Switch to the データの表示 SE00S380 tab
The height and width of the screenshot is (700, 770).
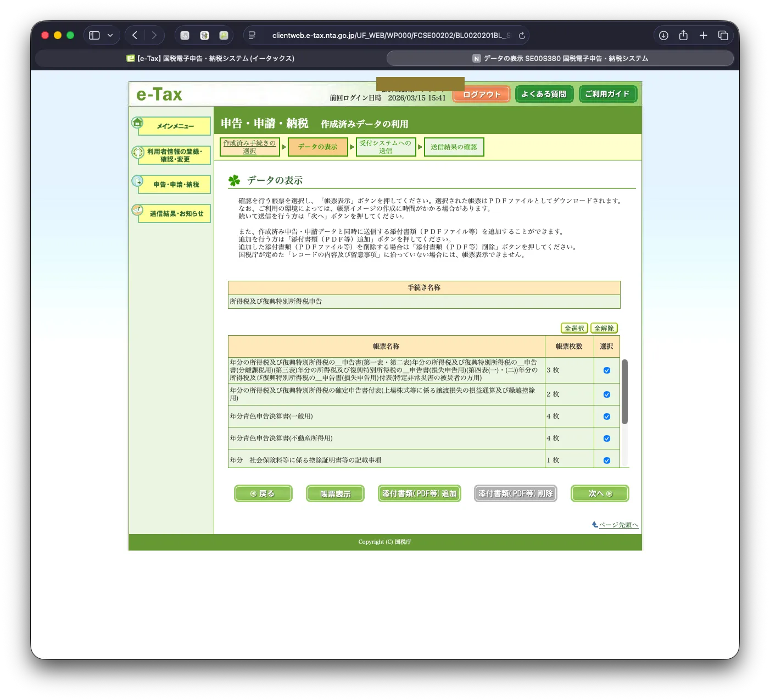coord(560,58)
